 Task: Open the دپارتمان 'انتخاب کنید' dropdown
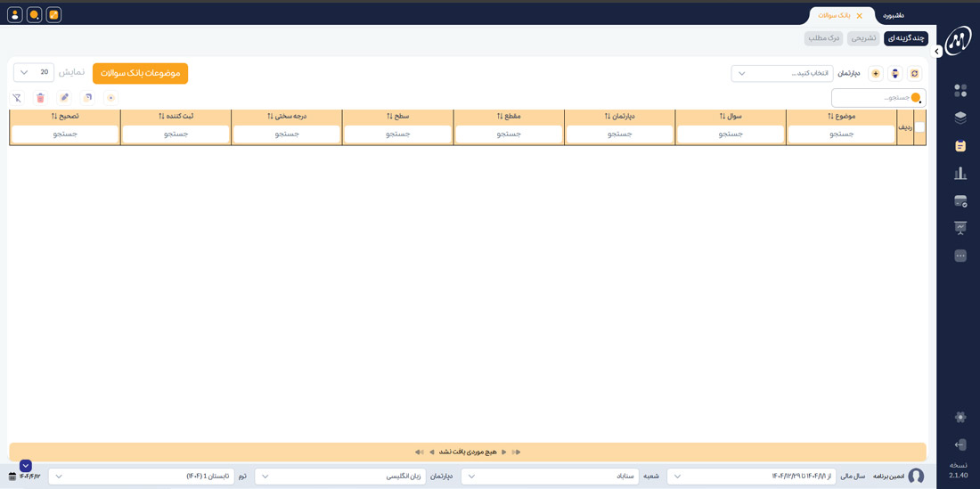click(x=782, y=73)
